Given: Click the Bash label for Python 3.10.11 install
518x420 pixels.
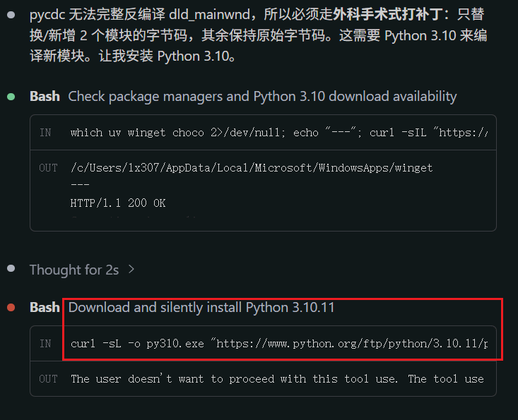Looking at the screenshot, I should coord(45,307).
